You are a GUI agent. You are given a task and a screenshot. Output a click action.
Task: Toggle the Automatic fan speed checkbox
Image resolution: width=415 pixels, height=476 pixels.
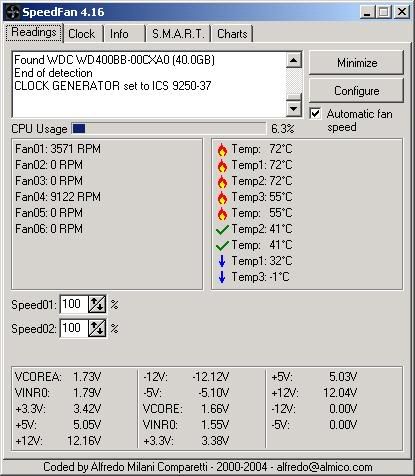(315, 114)
